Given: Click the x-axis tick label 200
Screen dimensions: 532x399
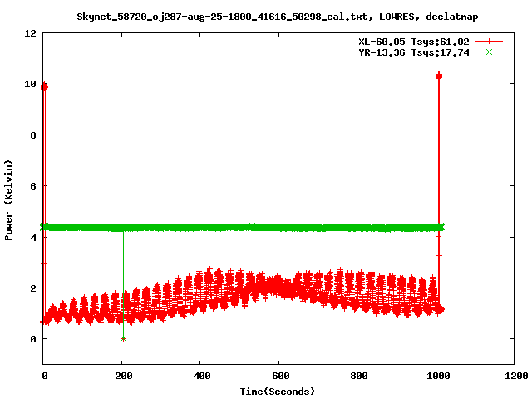Looking at the screenshot, I should (124, 376).
